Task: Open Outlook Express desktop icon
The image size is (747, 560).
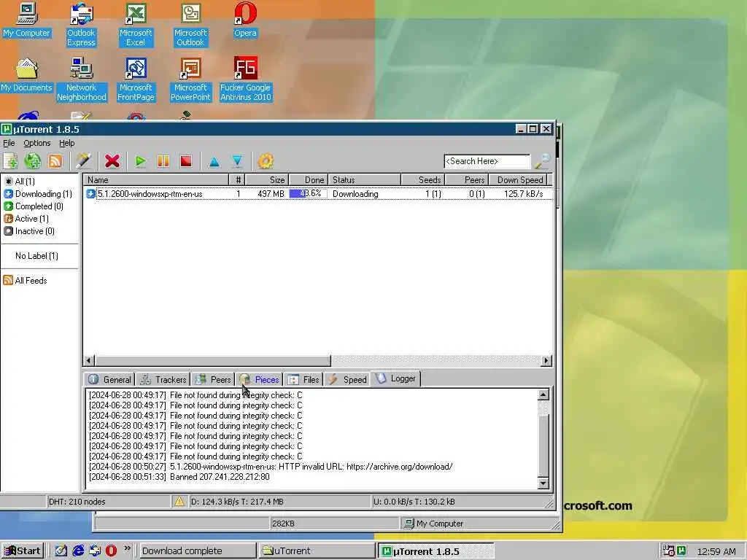Action: (x=81, y=24)
